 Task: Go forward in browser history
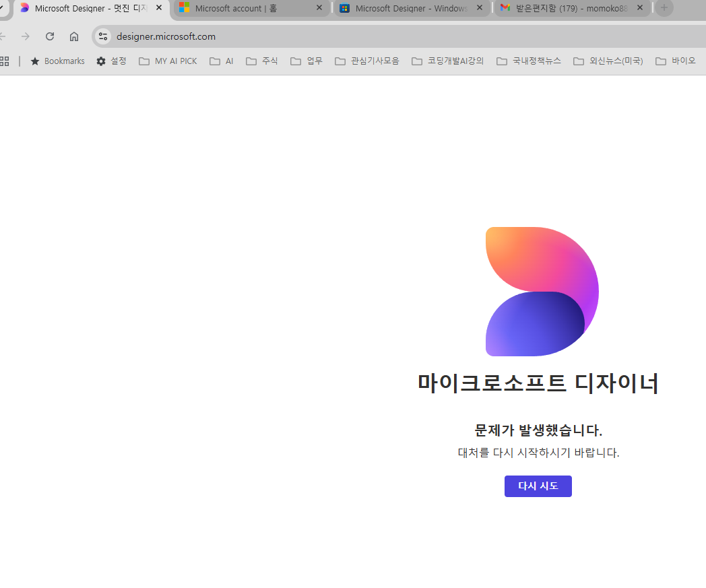[25, 36]
